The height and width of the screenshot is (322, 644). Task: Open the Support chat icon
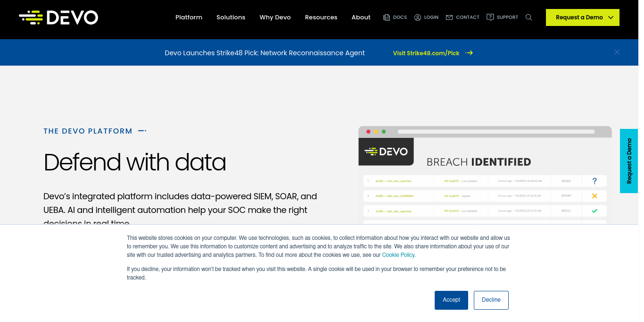(x=490, y=17)
